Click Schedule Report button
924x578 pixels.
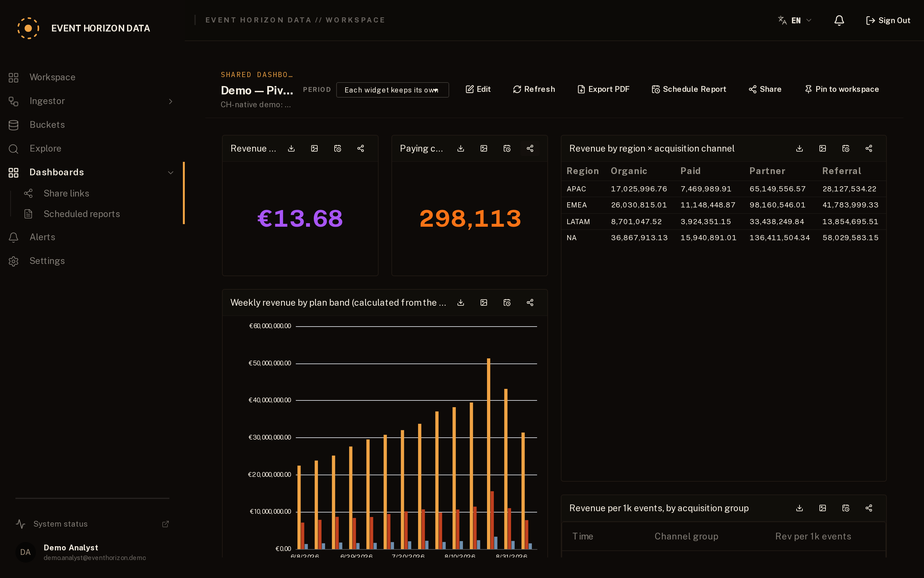click(689, 89)
